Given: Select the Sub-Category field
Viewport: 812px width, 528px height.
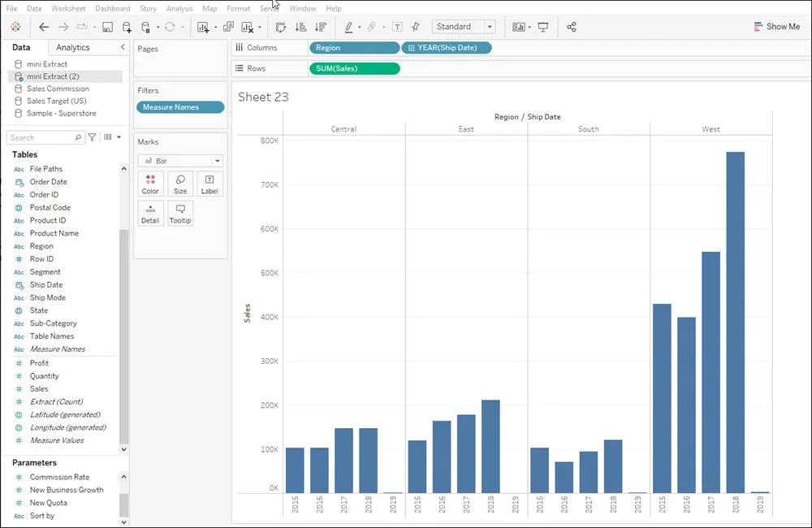Looking at the screenshot, I should click(x=53, y=323).
